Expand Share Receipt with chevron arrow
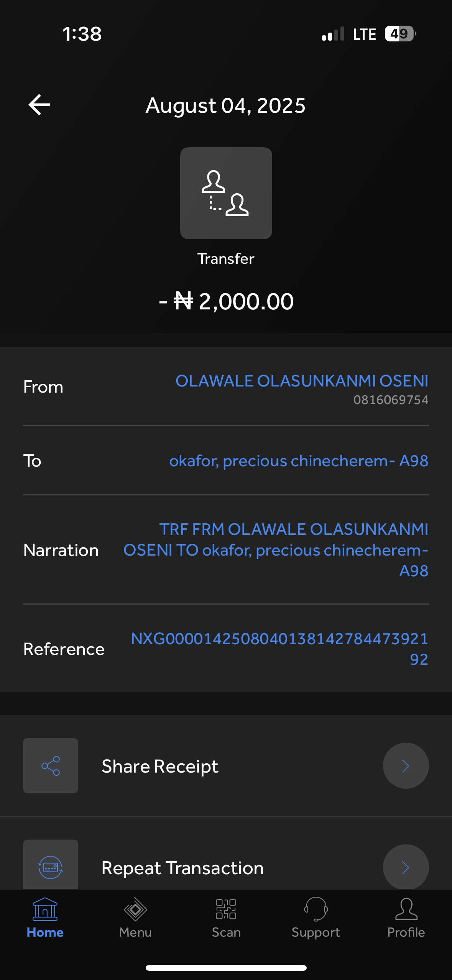Viewport: 452px width, 980px height. click(406, 766)
